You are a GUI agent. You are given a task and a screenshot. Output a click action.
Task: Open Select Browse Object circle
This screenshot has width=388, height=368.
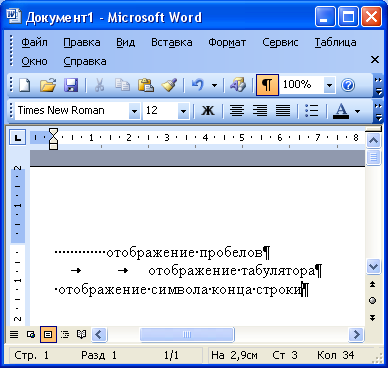(x=373, y=301)
